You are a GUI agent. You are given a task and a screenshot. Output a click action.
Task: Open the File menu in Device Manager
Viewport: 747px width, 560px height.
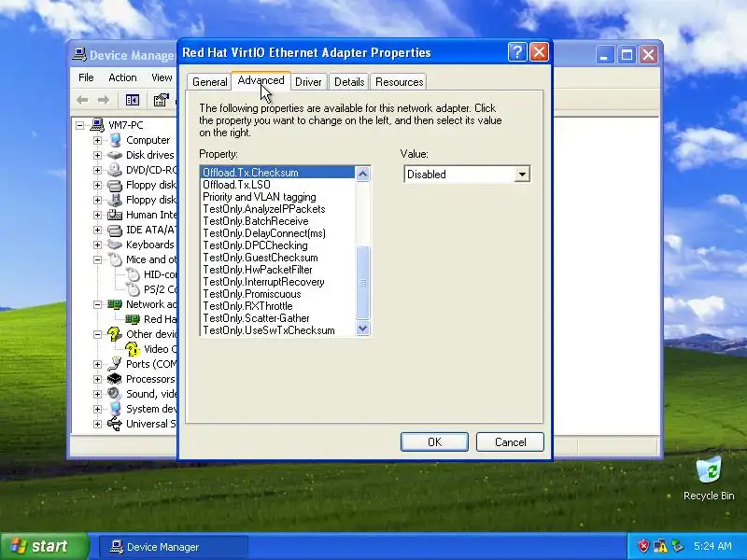click(x=86, y=77)
